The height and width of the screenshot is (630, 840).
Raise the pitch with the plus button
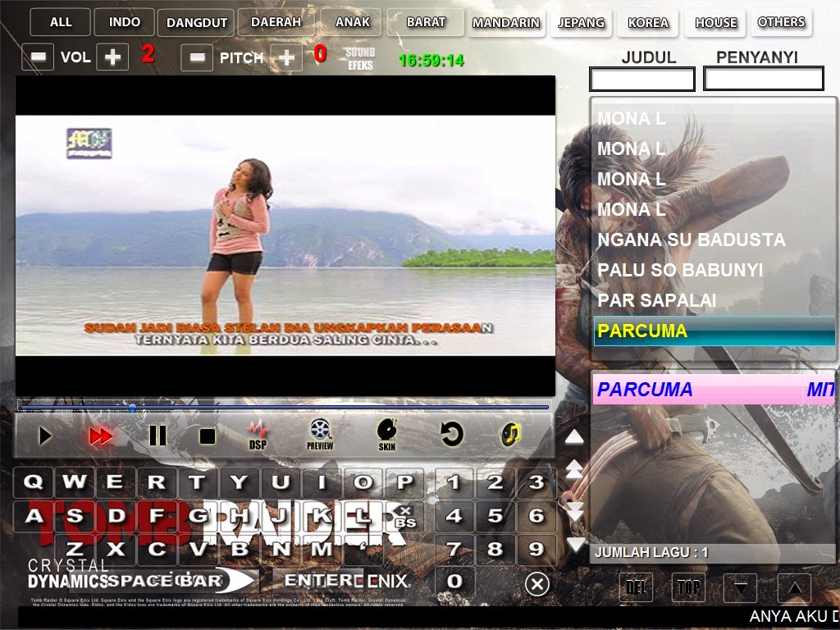(286, 57)
